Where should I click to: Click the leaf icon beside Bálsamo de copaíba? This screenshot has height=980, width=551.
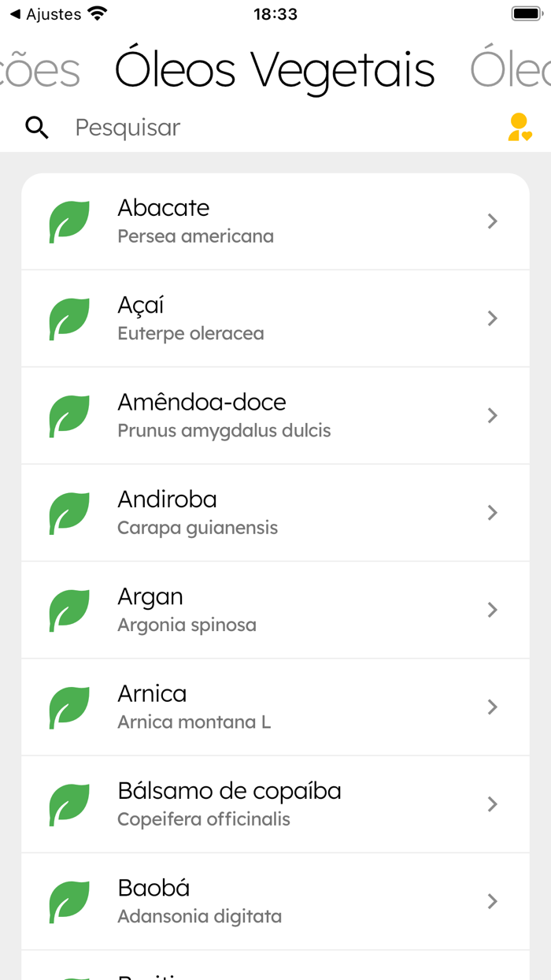pyautogui.click(x=69, y=804)
